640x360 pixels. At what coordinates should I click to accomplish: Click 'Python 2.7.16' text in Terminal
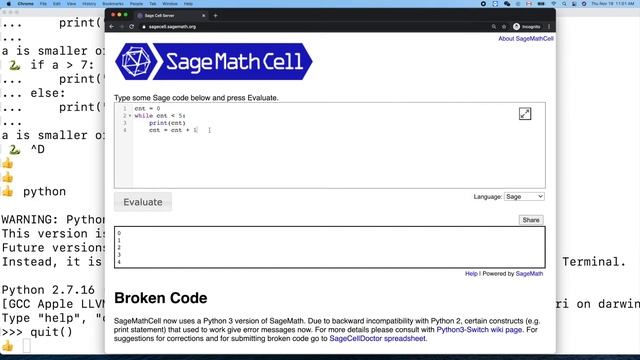[x=48, y=290]
